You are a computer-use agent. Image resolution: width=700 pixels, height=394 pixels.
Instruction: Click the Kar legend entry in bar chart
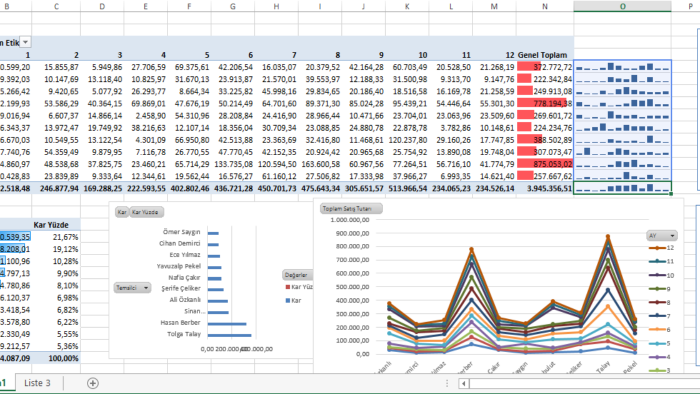[293, 301]
